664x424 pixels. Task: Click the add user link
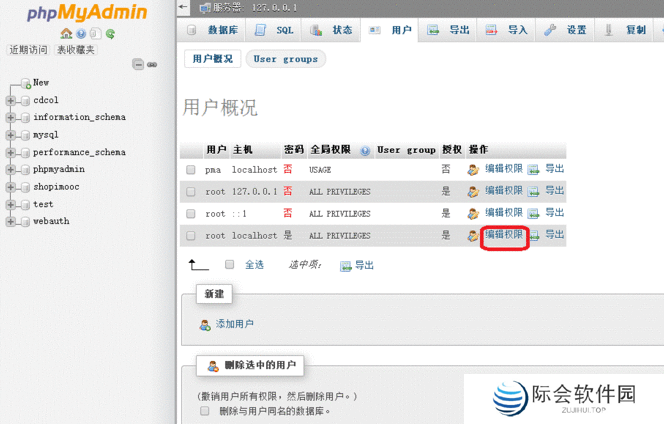235,325
